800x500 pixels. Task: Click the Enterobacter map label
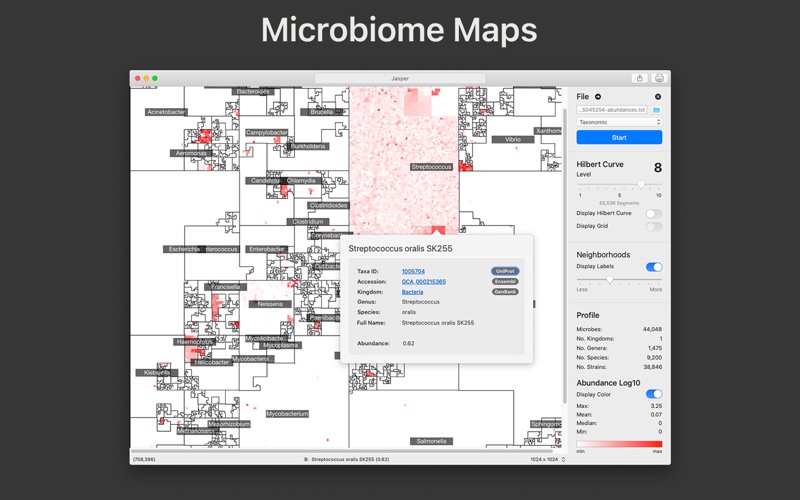coord(266,249)
